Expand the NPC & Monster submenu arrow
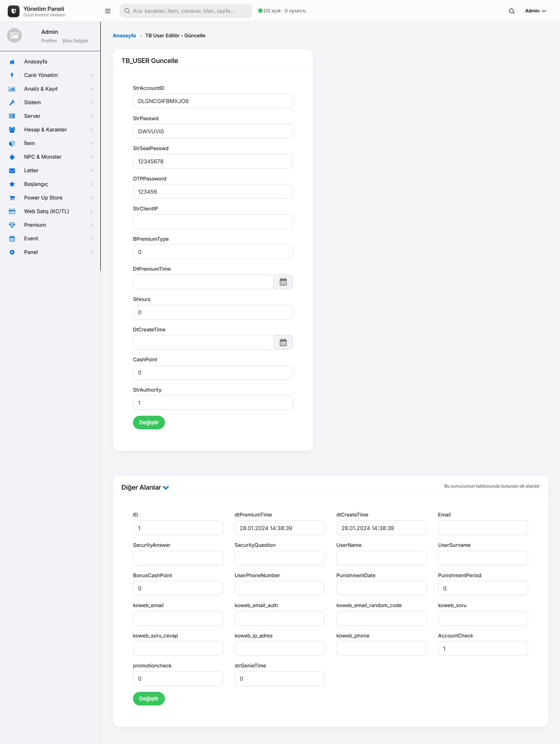This screenshot has width=560, height=744. (x=92, y=157)
